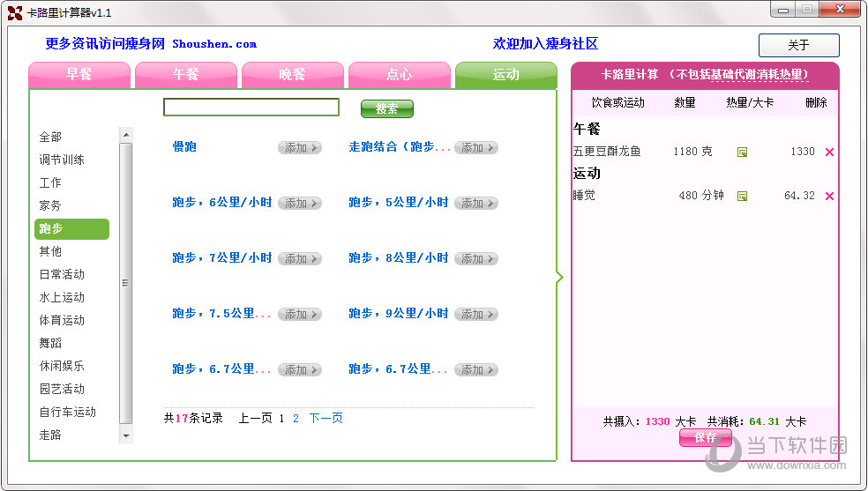Add 慢跑 to the calculation
This screenshot has height=491, width=868.
click(300, 147)
